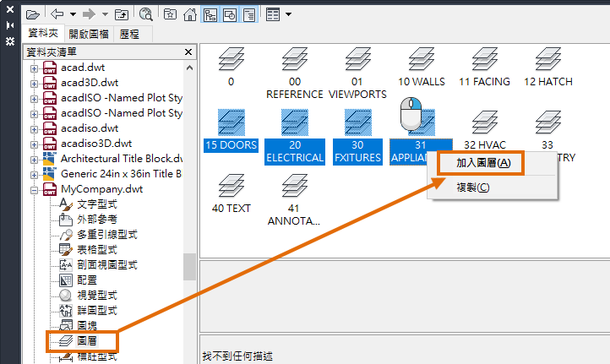
Task: Switch to the 開啟圖檔 tab
Action: click(89, 35)
